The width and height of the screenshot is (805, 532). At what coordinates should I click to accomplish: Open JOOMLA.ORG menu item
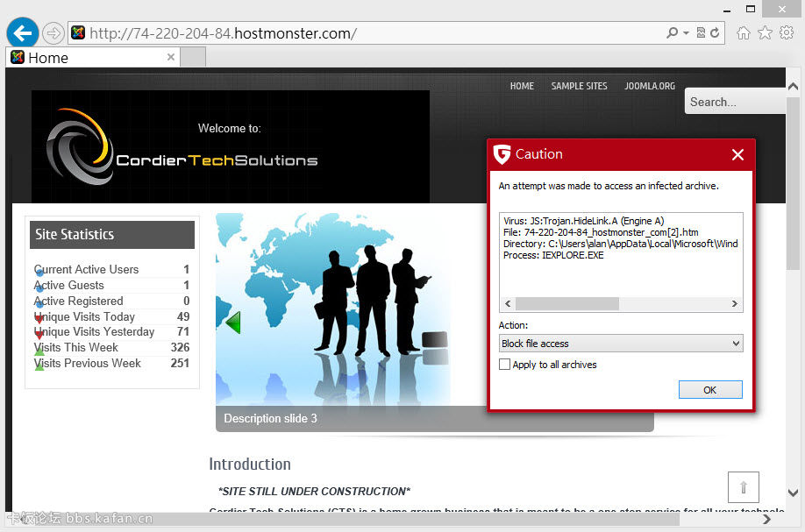650,86
